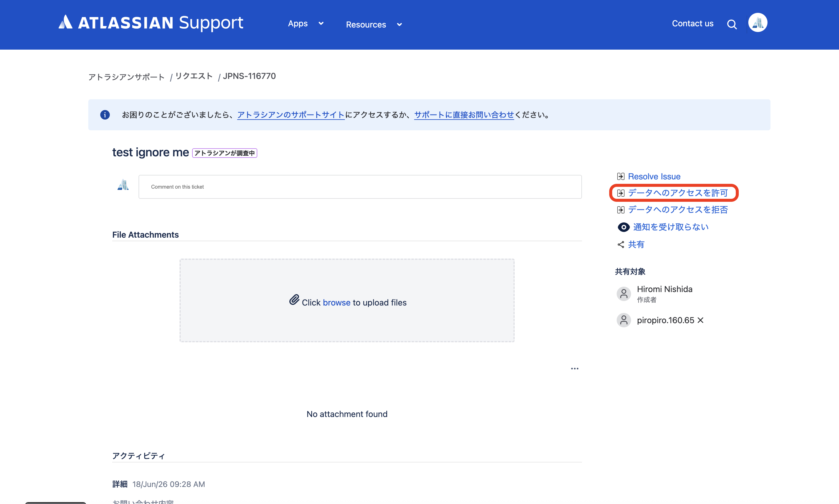Go to リクエスト breadcrumb
Viewport: 839px width, 504px height.
coord(194,76)
